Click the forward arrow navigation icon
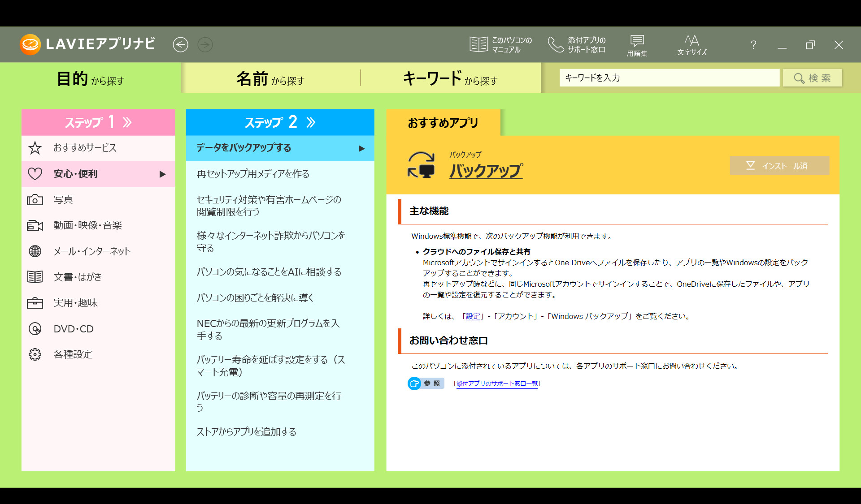 point(205,45)
